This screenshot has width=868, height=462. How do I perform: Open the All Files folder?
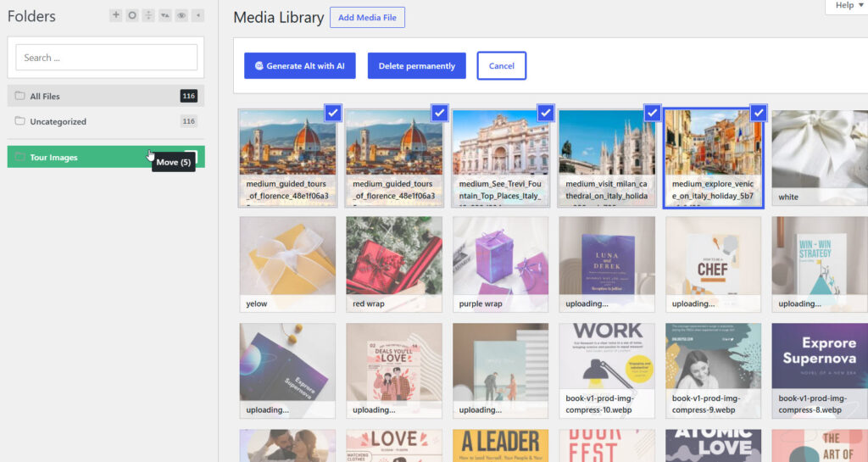point(106,96)
